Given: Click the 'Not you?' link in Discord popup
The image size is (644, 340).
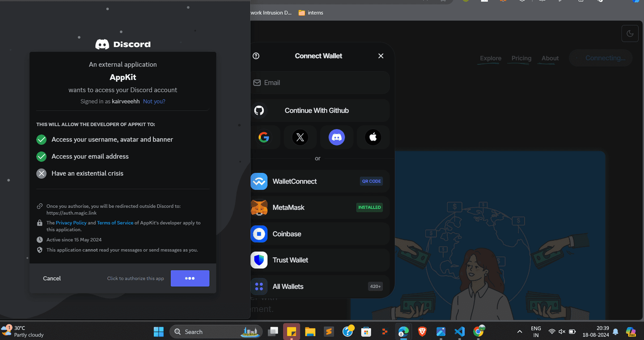Looking at the screenshot, I should (154, 101).
